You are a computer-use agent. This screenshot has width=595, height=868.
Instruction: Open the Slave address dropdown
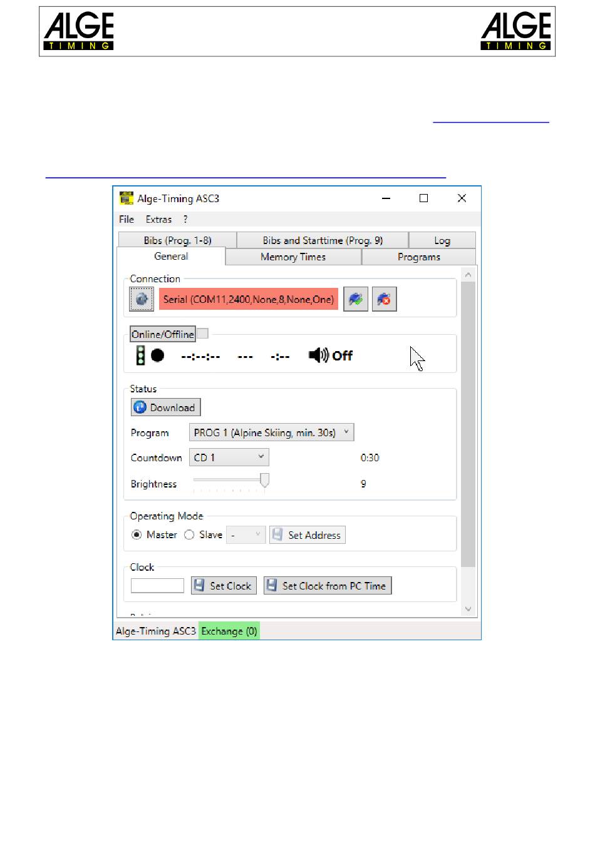tap(246, 535)
